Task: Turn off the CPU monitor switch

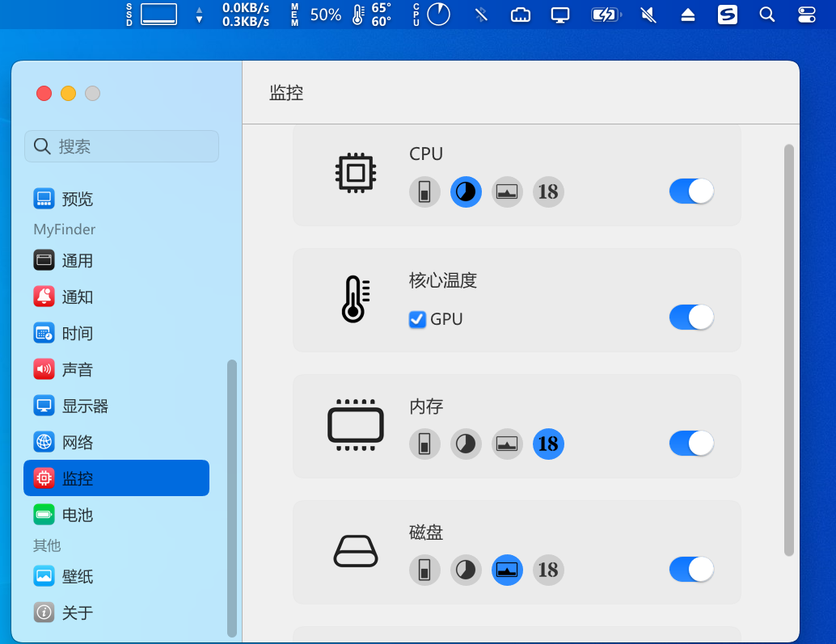Action: [x=691, y=192]
